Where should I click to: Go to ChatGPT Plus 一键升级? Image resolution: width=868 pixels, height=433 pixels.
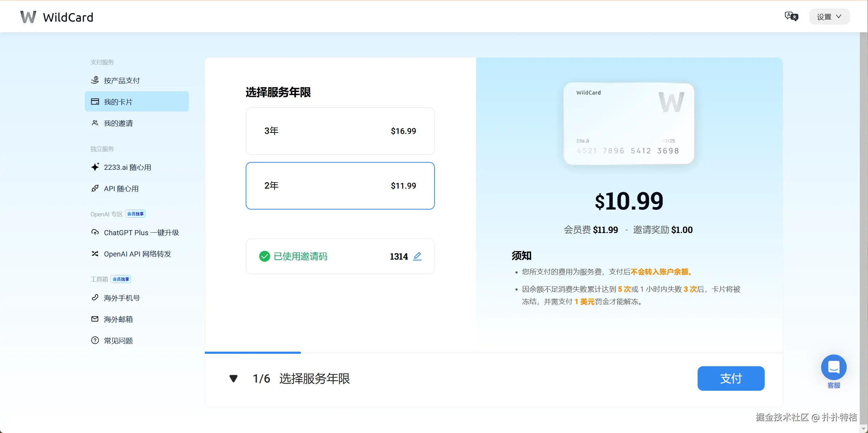(141, 233)
